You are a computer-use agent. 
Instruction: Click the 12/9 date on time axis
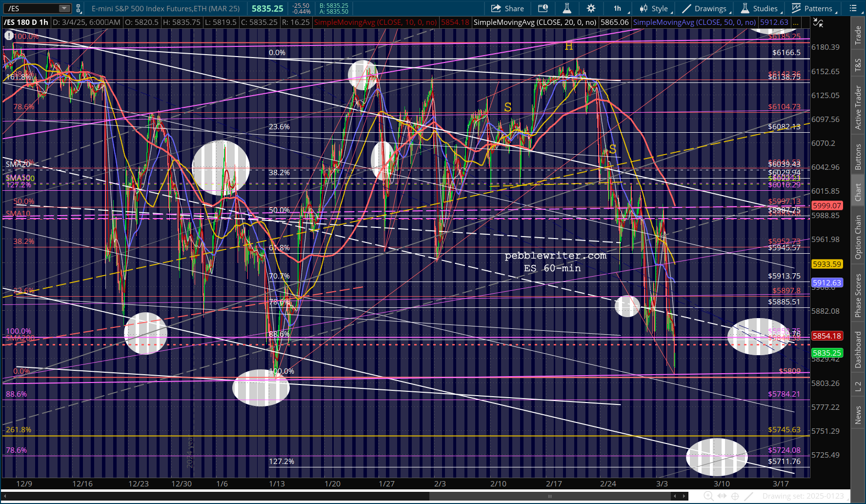point(24,484)
